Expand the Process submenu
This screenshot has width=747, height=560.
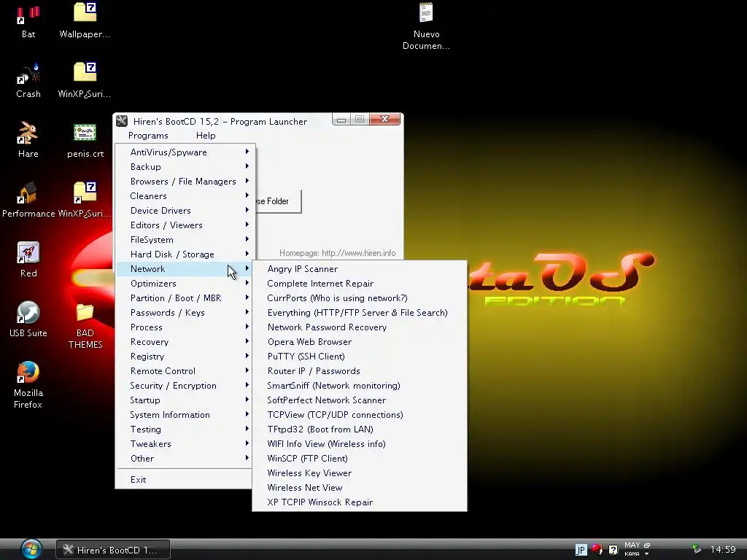[185, 327]
